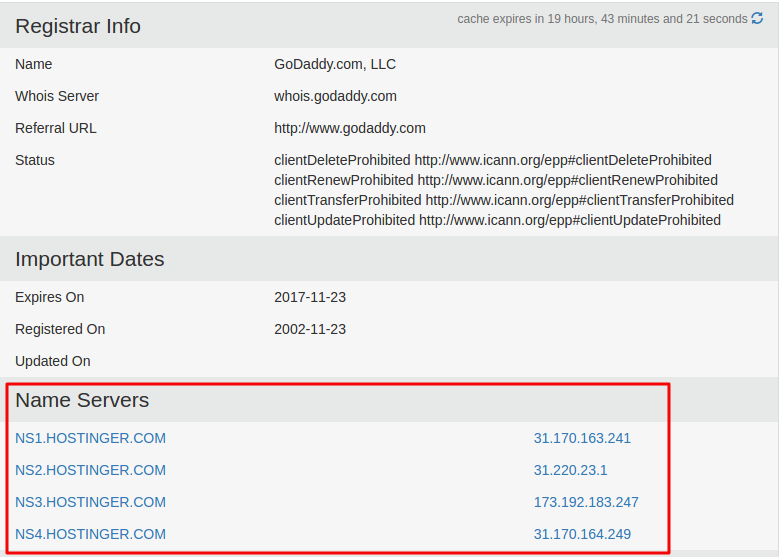Open the NS4.HOSTINGER.COM link
Screen dimensions: 783x557
tap(90, 534)
